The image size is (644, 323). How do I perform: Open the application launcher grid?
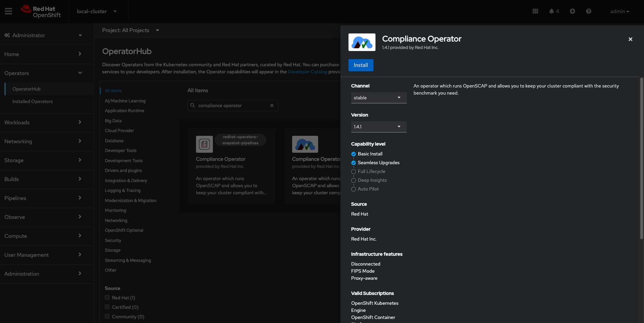[x=535, y=11]
